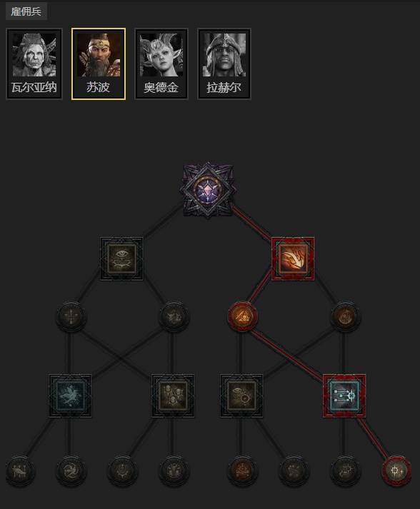Pick the 拉赫尔 mercenary portrait
This screenshot has height=509, width=420.
pyautogui.click(x=224, y=64)
